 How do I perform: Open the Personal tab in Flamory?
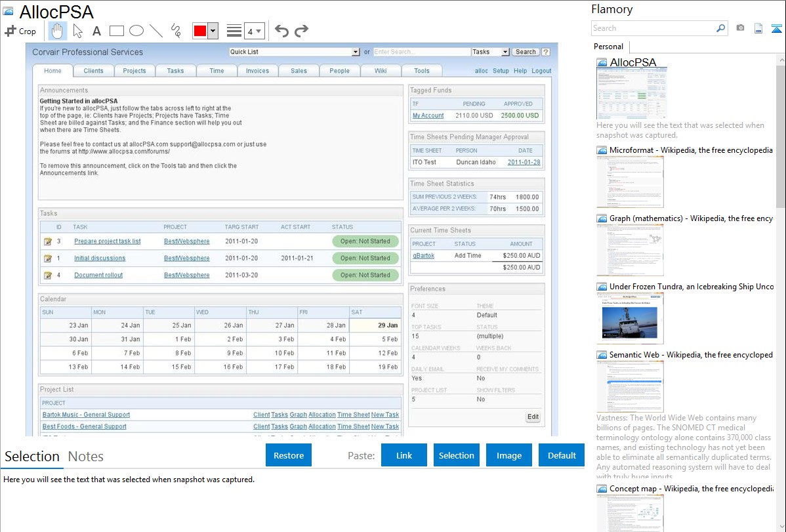pyautogui.click(x=609, y=47)
